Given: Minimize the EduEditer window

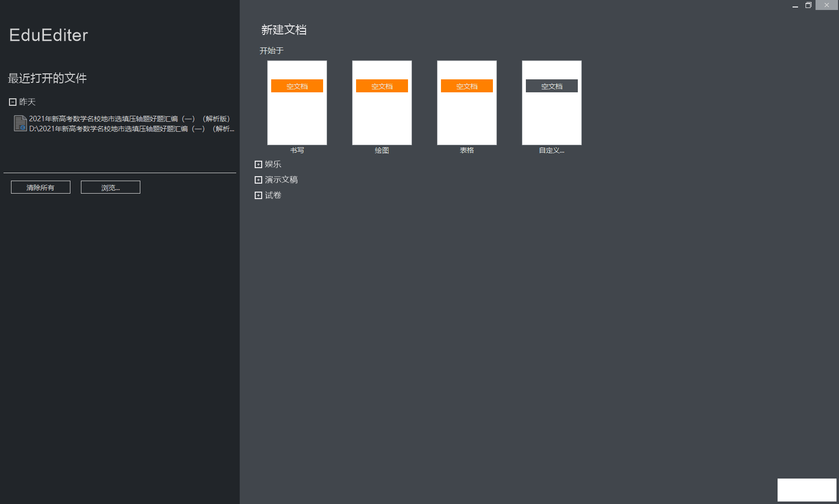Looking at the screenshot, I should (795, 5).
